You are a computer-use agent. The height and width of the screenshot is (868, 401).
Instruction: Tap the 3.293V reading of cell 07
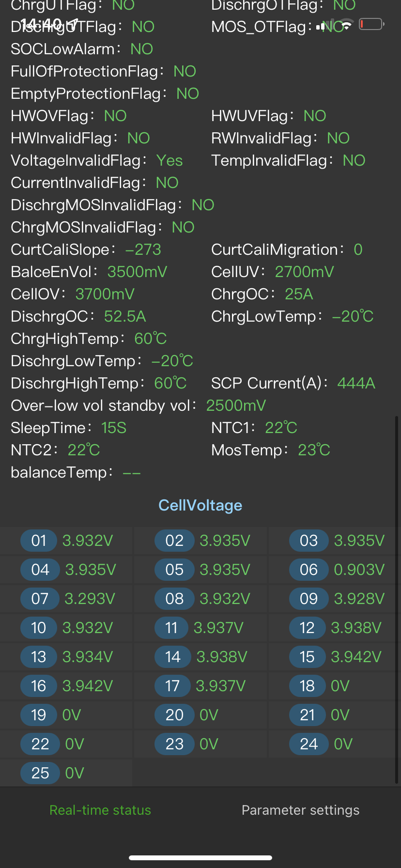90,599
